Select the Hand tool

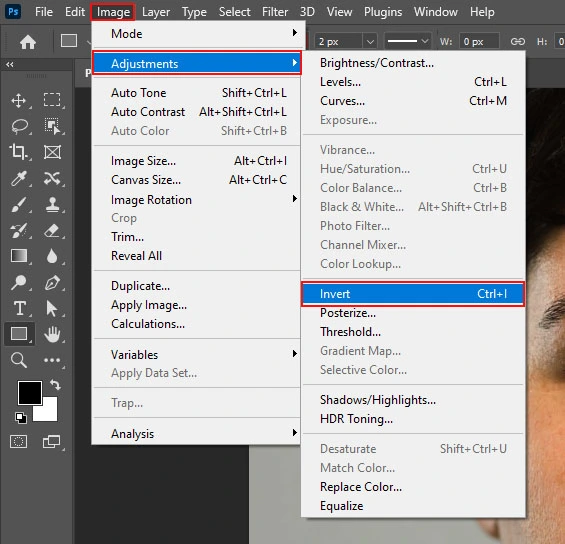click(x=52, y=334)
